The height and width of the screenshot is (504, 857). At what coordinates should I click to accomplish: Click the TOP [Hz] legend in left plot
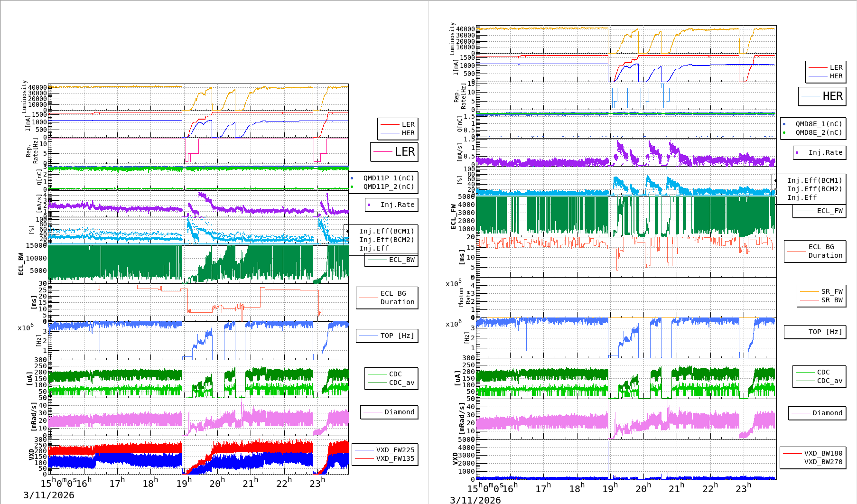[x=397, y=336]
